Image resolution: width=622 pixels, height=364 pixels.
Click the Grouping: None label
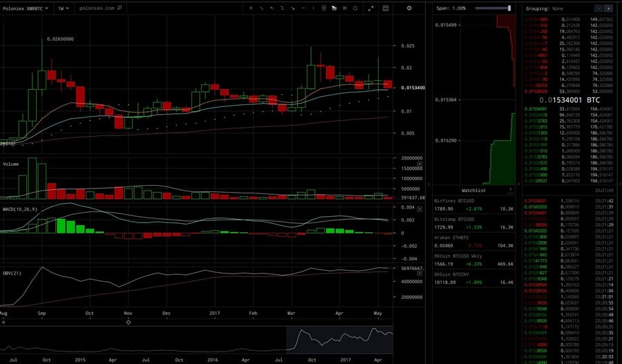tap(545, 8)
